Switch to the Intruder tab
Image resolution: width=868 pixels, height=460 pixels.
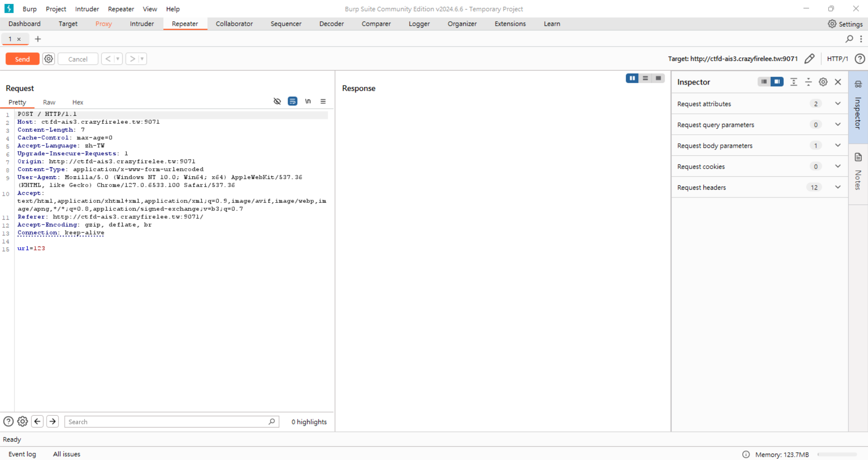142,24
